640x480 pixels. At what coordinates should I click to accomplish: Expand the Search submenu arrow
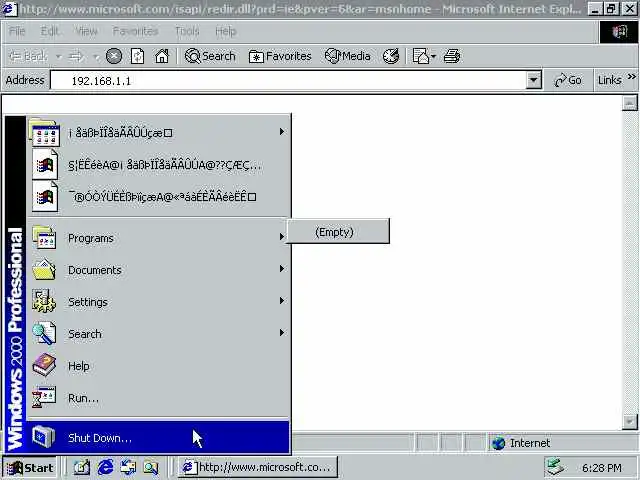(282, 333)
